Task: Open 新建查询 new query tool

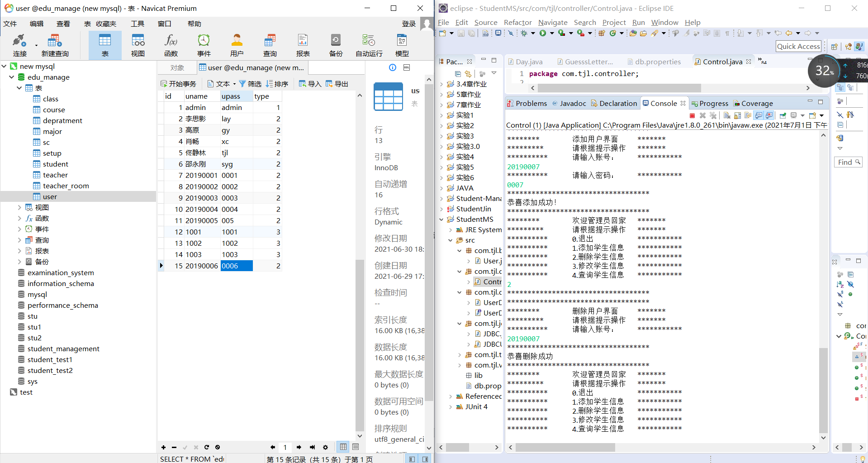Action: 55,45
